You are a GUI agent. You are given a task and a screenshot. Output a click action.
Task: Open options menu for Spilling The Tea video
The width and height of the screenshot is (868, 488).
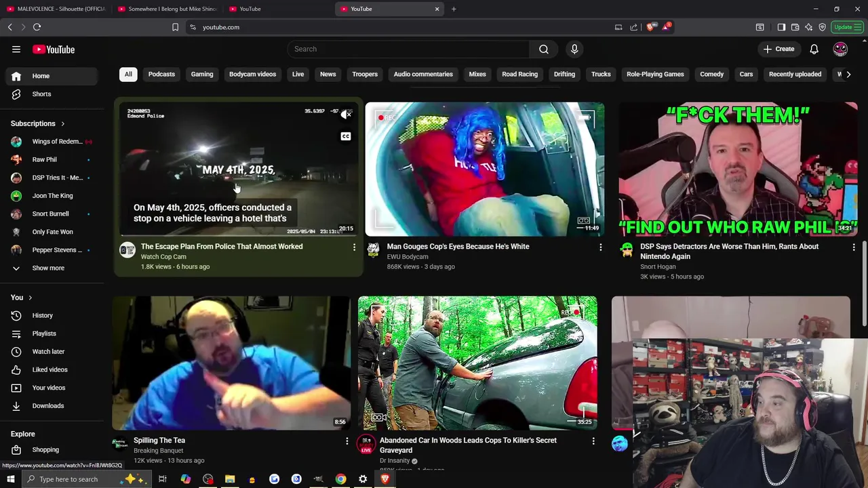[x=347, y=441]
